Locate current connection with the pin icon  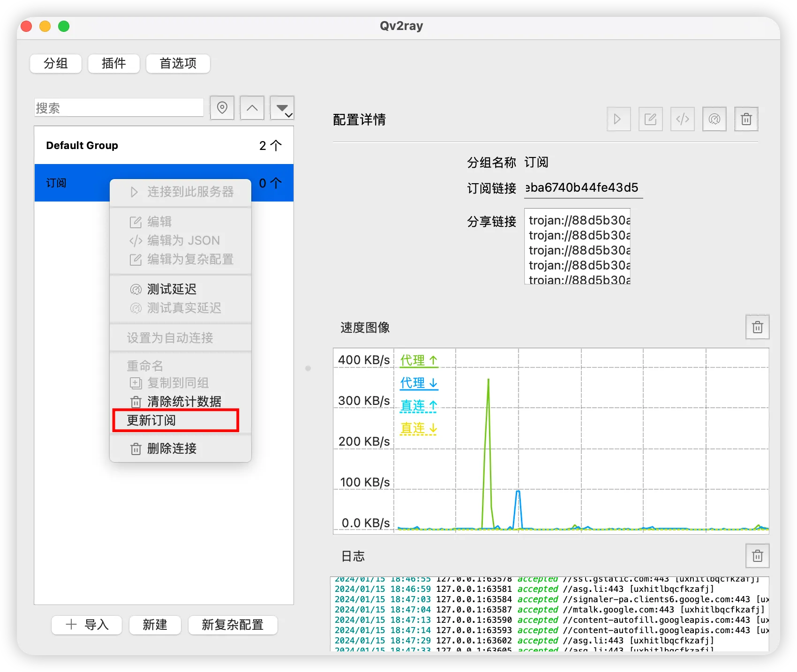[x=222, y=108]
